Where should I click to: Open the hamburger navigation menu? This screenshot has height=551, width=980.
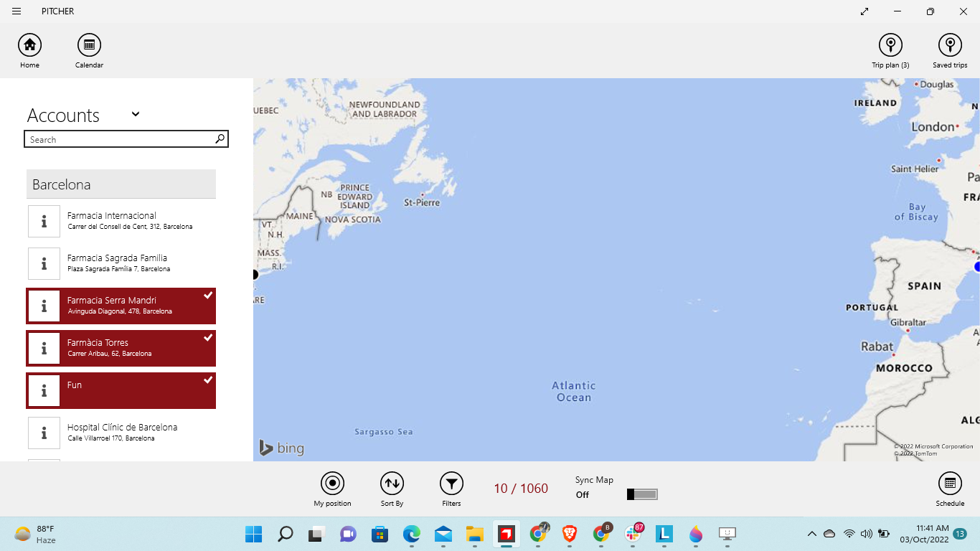[x=17, y=11]
